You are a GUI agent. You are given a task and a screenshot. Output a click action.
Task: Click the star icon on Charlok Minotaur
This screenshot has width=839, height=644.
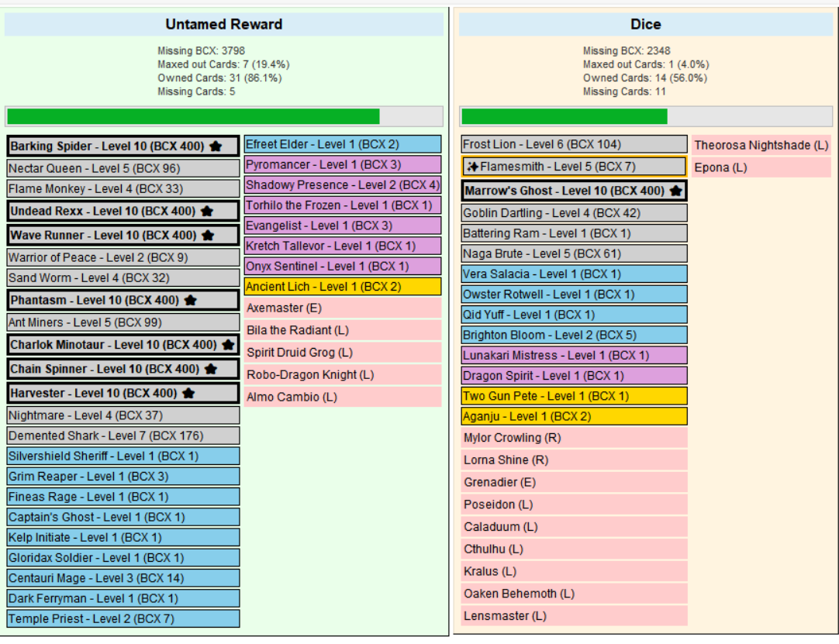[229, 344]
